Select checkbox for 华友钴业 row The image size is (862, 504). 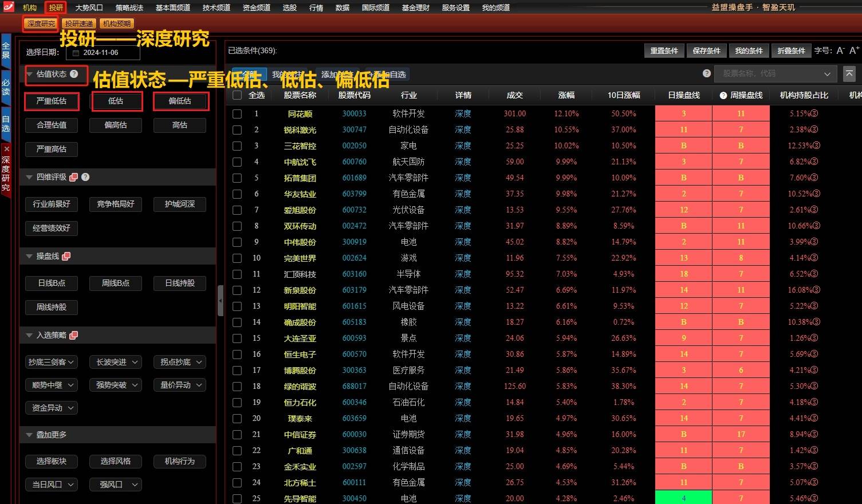[237, 194]
